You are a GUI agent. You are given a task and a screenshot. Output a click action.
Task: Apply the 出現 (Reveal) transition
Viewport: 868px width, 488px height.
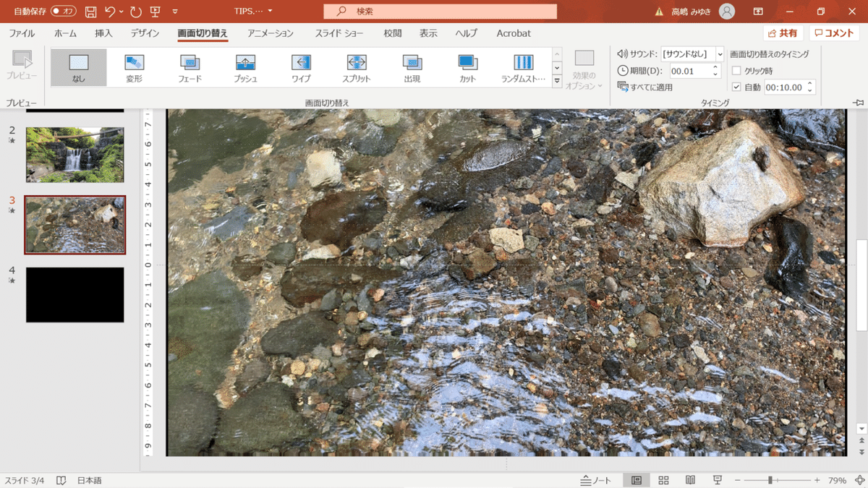[x=412, y=67]
